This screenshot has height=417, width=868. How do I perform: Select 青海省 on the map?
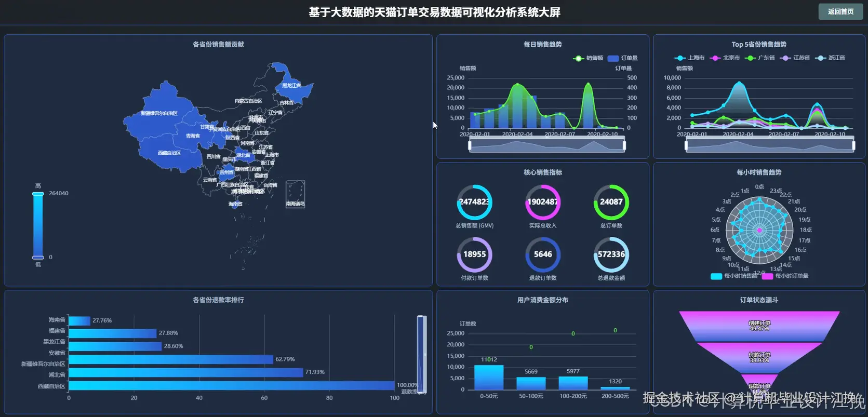pyautogui.click(x=193, y=136)
